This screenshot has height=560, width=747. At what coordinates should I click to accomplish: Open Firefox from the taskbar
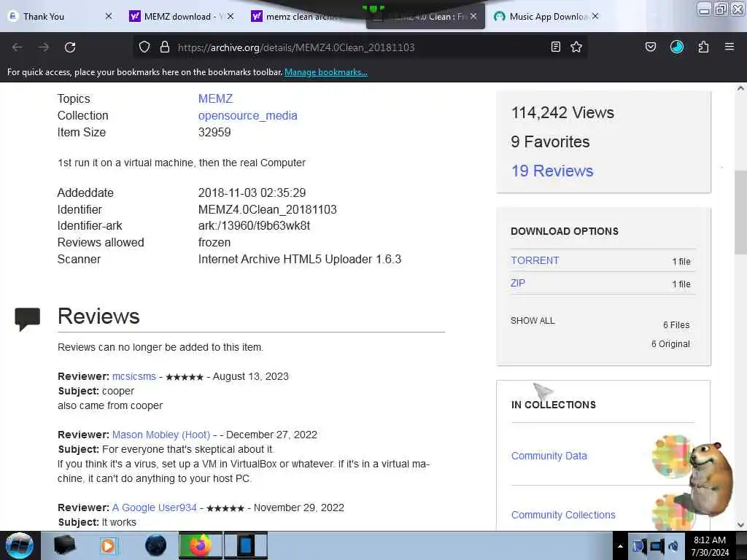coord(201,545)
